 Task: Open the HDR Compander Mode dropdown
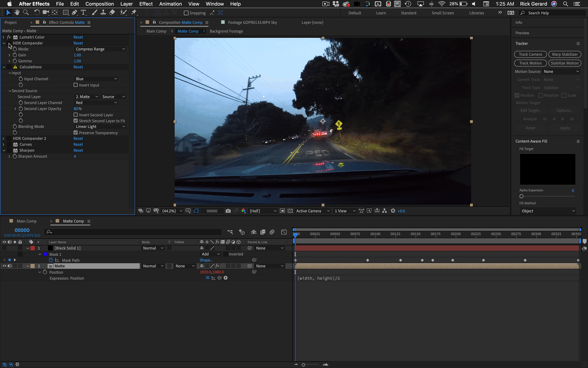point(100,49)
